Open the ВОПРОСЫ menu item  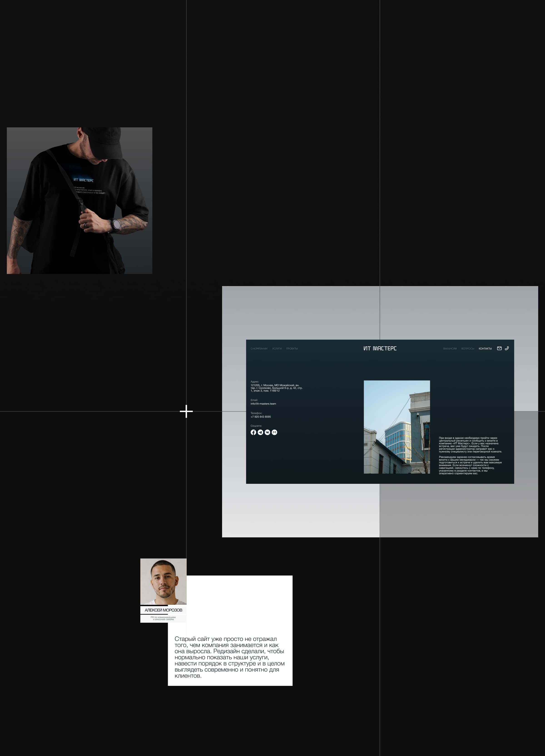coord(467,349)
